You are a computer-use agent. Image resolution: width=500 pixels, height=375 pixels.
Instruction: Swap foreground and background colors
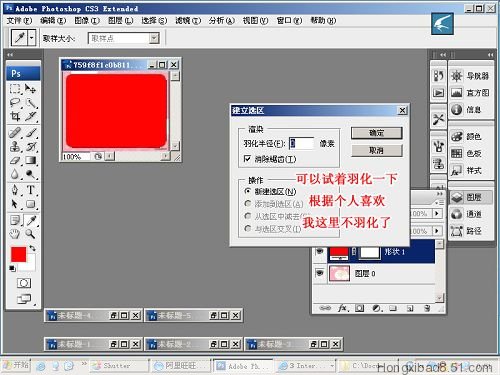33,248
